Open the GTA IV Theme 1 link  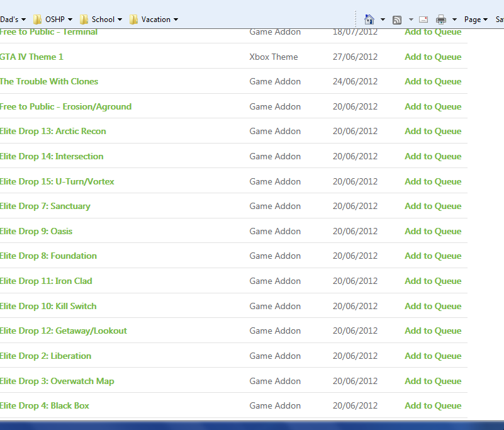pos(31,57)
